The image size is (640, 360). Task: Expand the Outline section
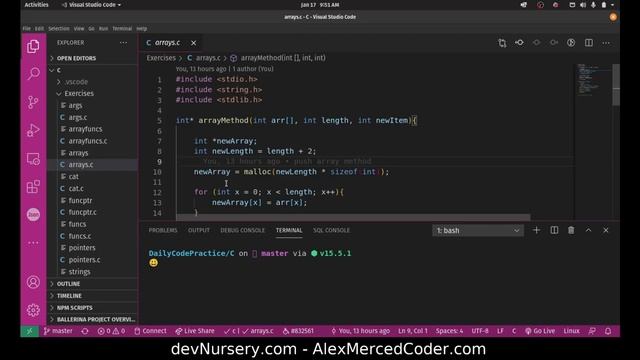(93, 284)
